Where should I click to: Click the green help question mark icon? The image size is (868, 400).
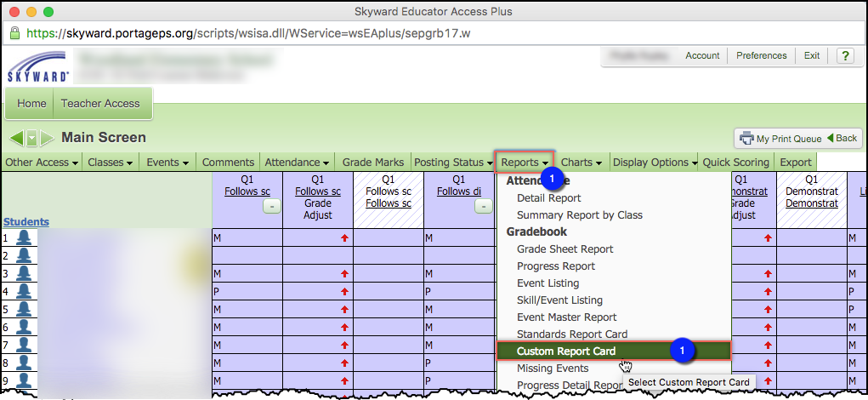coord(845,55)
